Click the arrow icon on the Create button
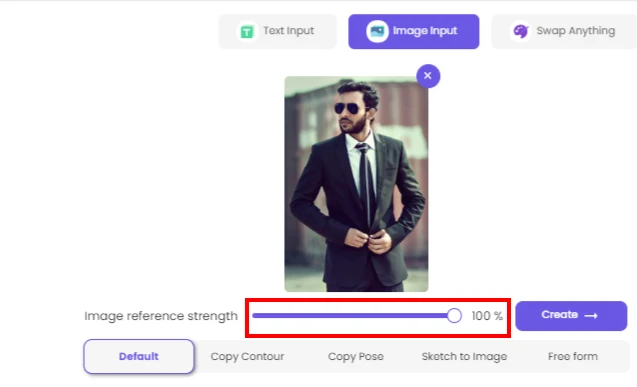The height and width of the screenshot is (387, 637). (591, 316)
